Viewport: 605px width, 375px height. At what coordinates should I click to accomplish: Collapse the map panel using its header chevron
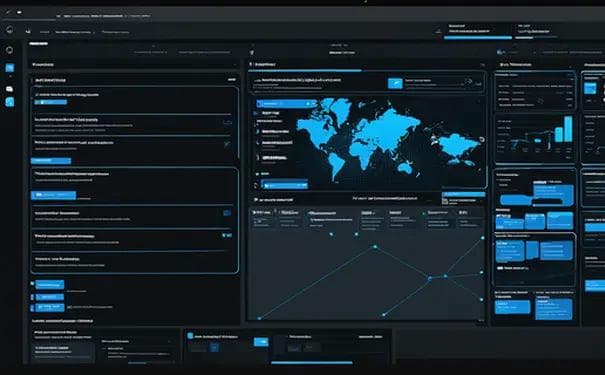coord(482,65)
